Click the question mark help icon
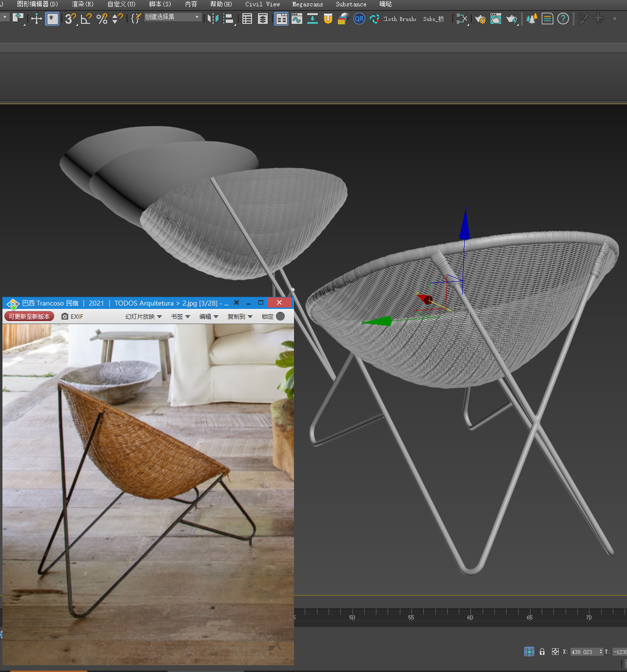 pos(563,19)
